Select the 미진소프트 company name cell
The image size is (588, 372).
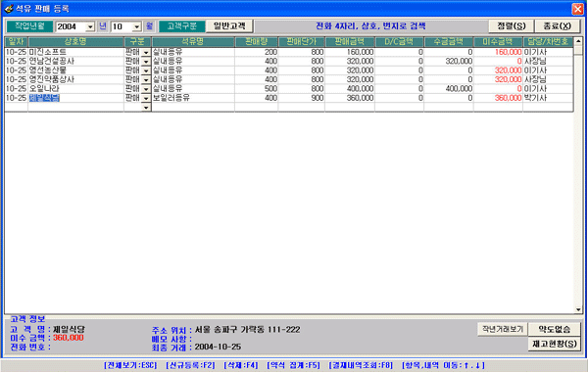pos(75,52)
